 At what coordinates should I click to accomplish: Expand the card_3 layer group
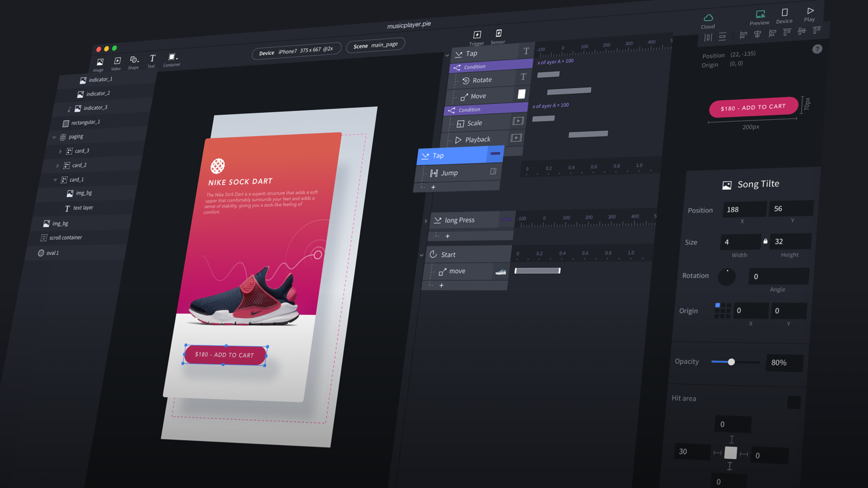coord(60,151)
